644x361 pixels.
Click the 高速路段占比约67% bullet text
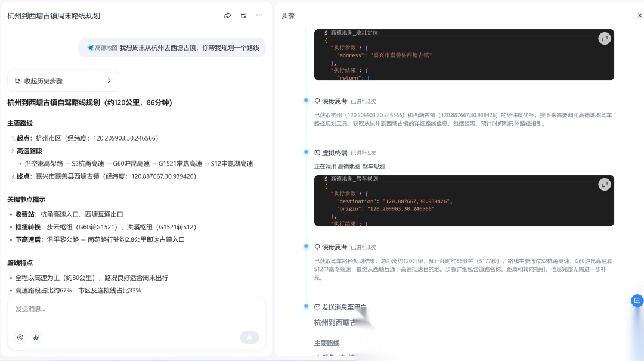point(78,291)
